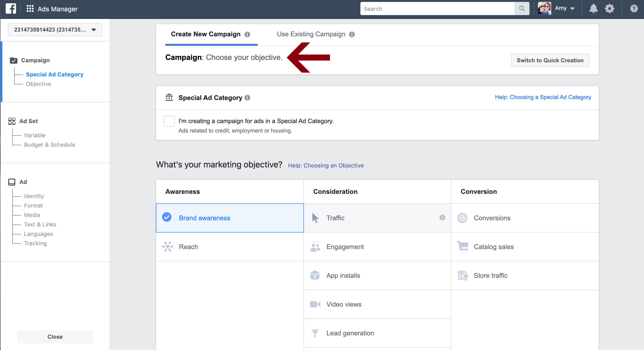Image resolution: width=644 pixels, height=350 pixels.
Task: Select Special Ad Category in sidebar
Action: (55, 75)
